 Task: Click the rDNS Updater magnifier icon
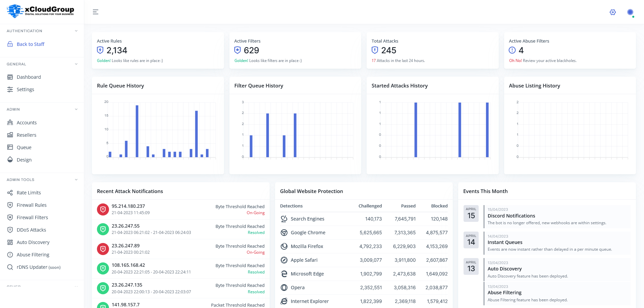tap(10, 267)
